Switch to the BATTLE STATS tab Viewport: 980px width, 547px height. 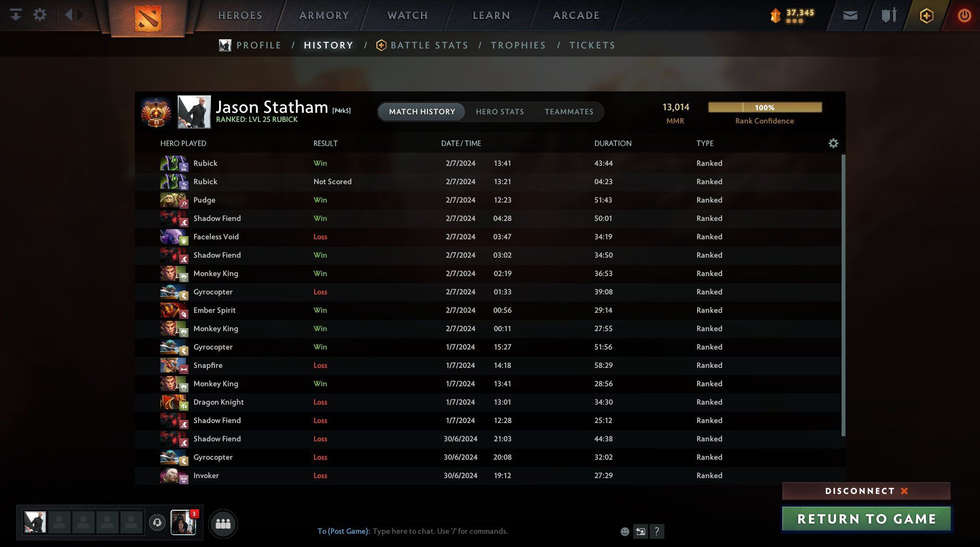[x=422, y=45]
